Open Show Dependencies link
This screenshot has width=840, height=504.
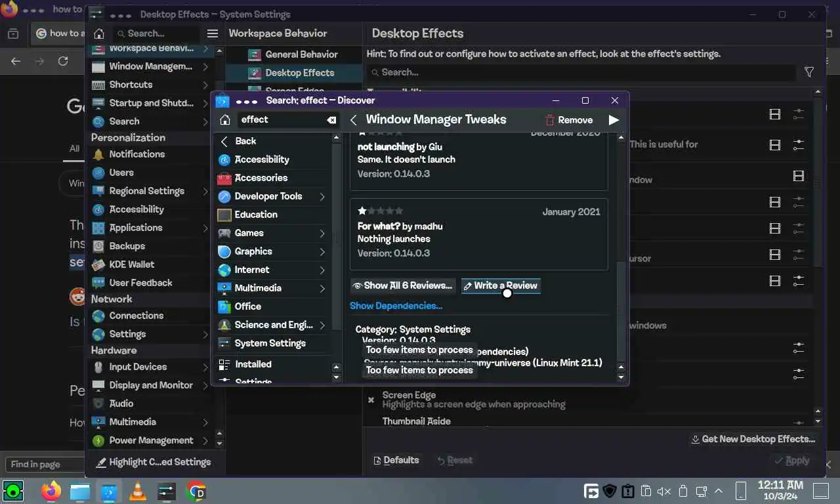click(x=396, y=306)
